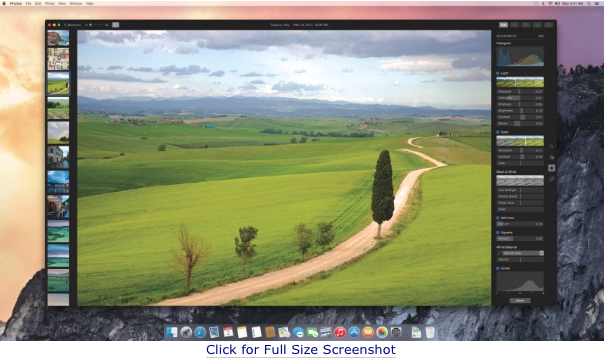Click the Black & White filmstrip slider
The height and width of the screenshot is (362, 616).
click(520, 180)
